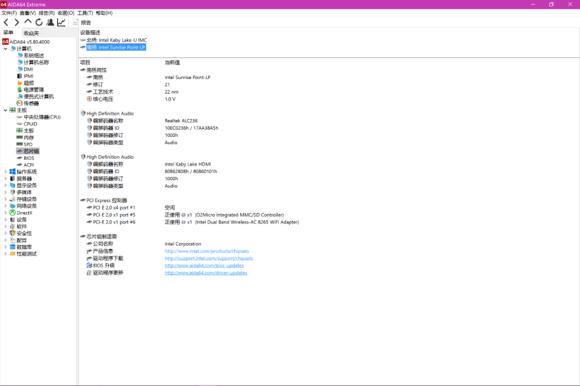
Task: Open the aidaa64.com driver-updates link
Action: (206, 273)
